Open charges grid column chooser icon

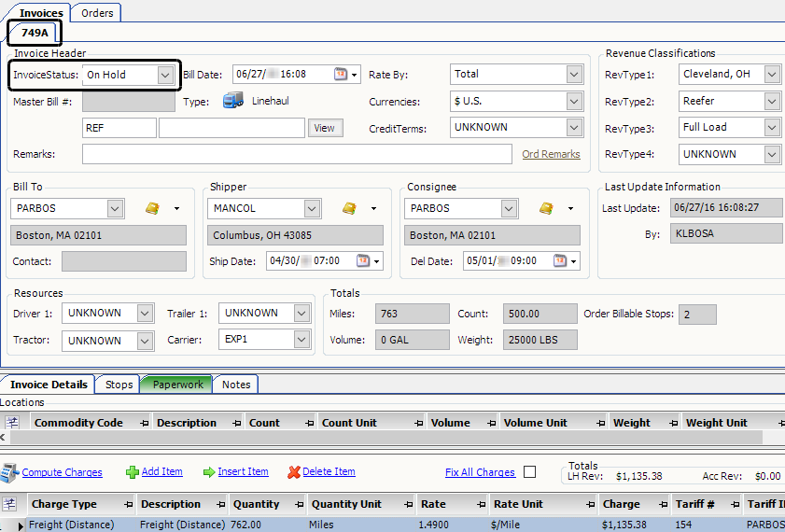[x=9, y=504]
